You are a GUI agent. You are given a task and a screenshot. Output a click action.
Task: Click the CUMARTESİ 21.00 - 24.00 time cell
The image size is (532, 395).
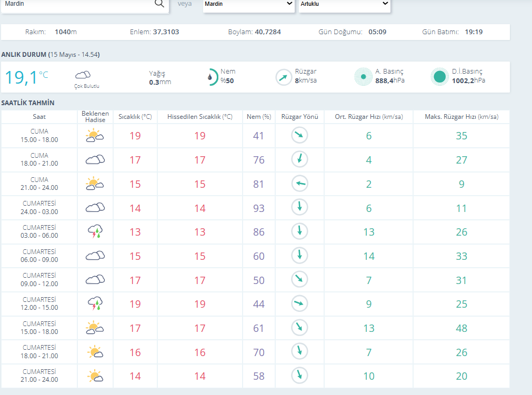point(39,376)
